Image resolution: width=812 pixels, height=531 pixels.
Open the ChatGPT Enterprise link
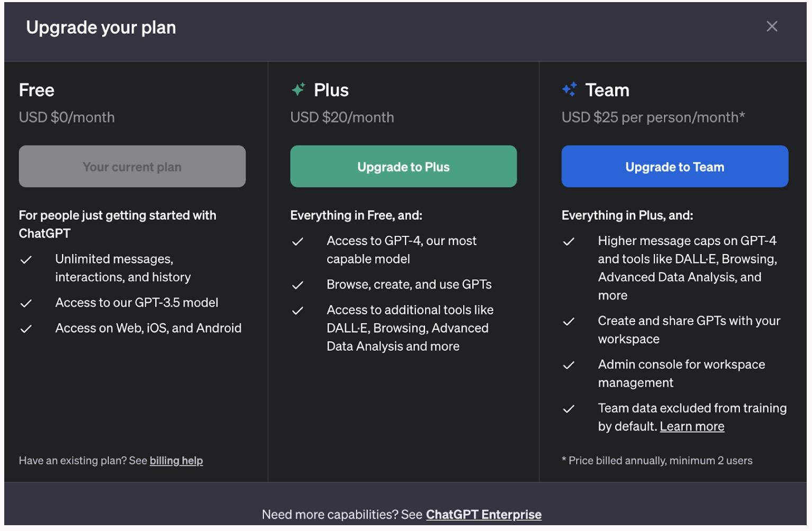[x=484, y=515]
